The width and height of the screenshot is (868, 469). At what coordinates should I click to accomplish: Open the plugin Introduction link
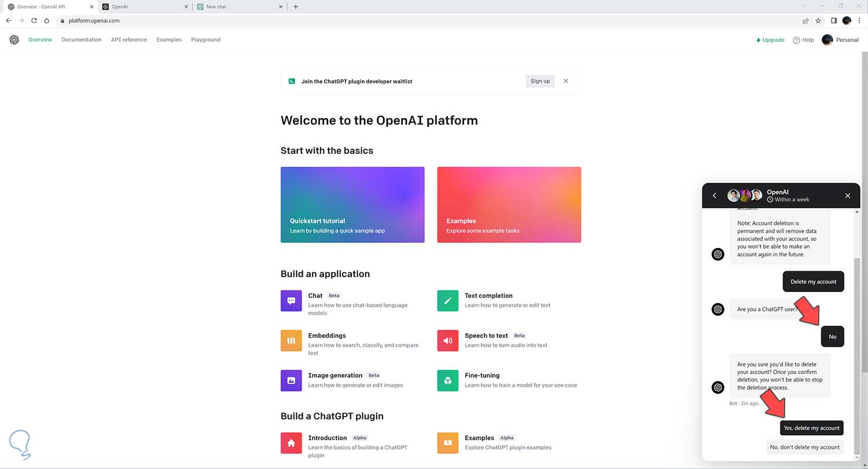328,438
